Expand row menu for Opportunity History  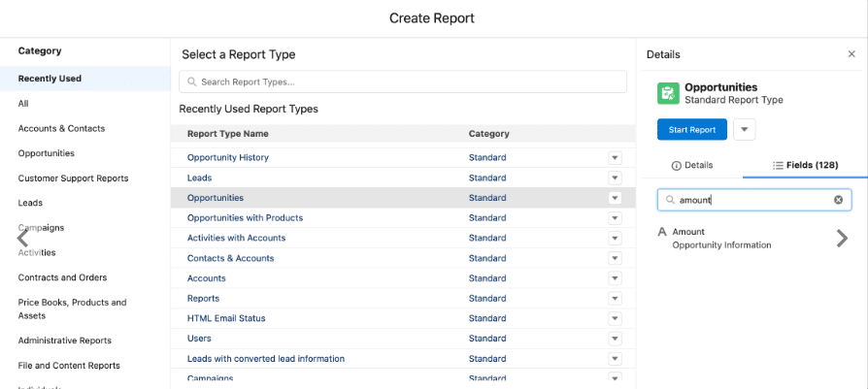click(x=615, y=157)
